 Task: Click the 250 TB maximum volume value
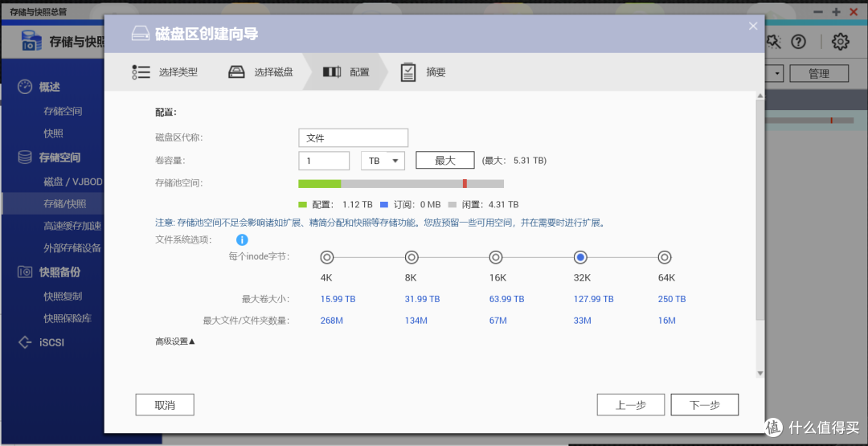pyautogui.click(x=672, y=299)
